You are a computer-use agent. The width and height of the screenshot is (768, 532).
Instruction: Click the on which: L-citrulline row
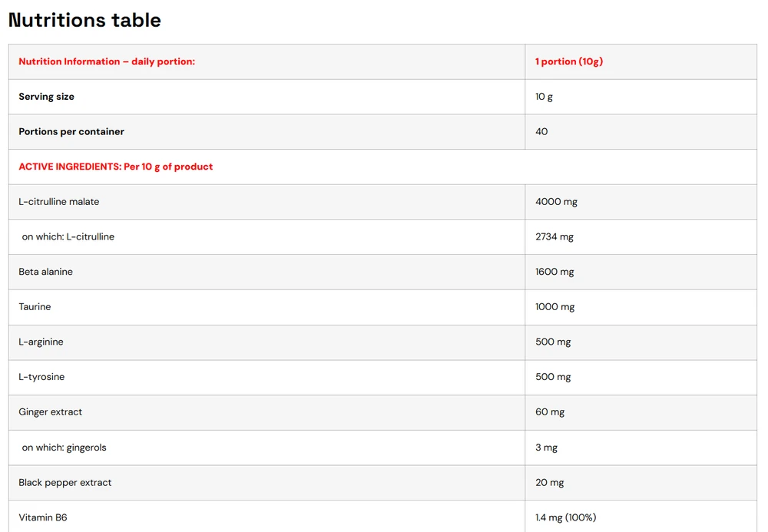point(382,237)
